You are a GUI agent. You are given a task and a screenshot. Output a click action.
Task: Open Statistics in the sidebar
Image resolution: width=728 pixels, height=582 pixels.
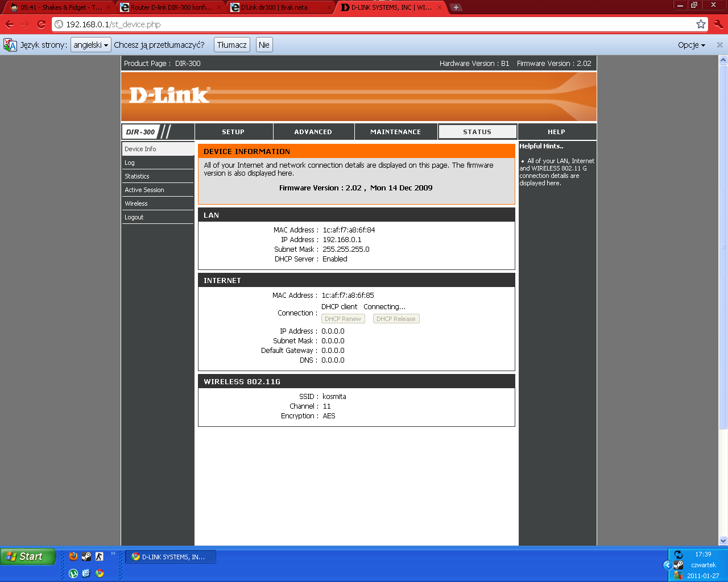point(158,176)
